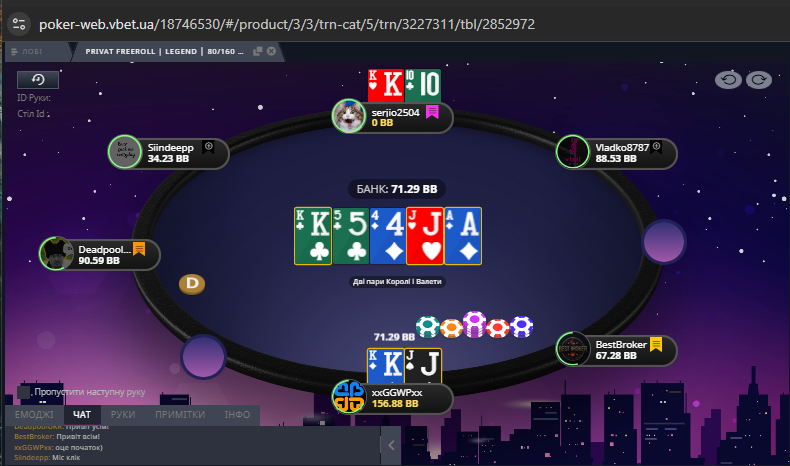Image resolution: width=790 pixels, height=466 pixels.
Task: Enable the skip next hand checkbox
Action: pyautogui.click(x=23, y=392)
